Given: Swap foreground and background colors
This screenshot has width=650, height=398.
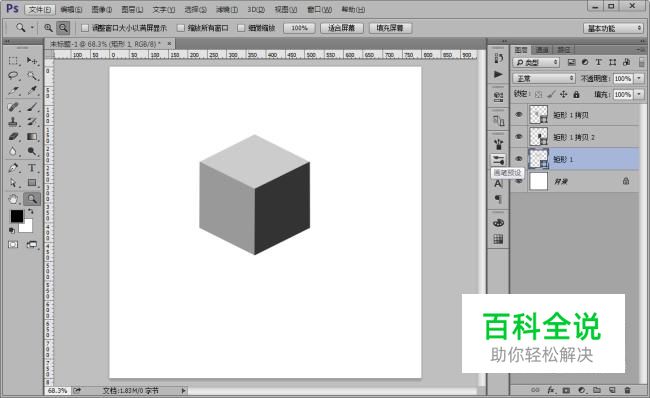Looking at the screenshot, I should point(30,211).
